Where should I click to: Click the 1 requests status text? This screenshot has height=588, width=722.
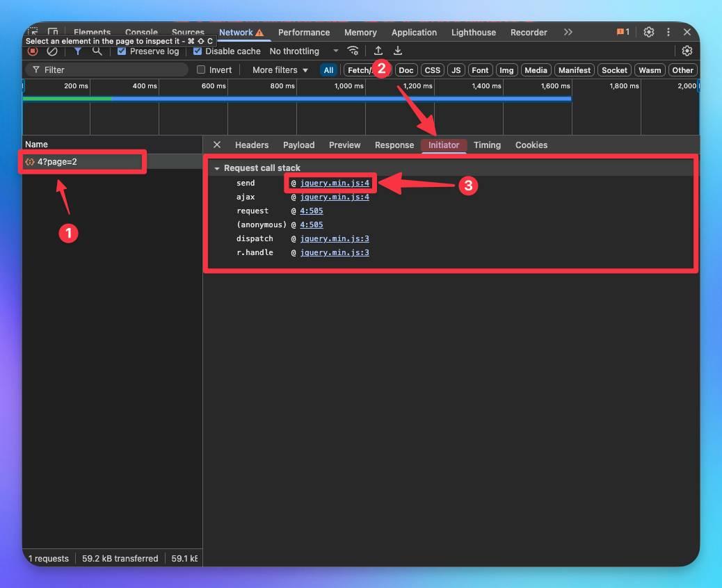49,558
